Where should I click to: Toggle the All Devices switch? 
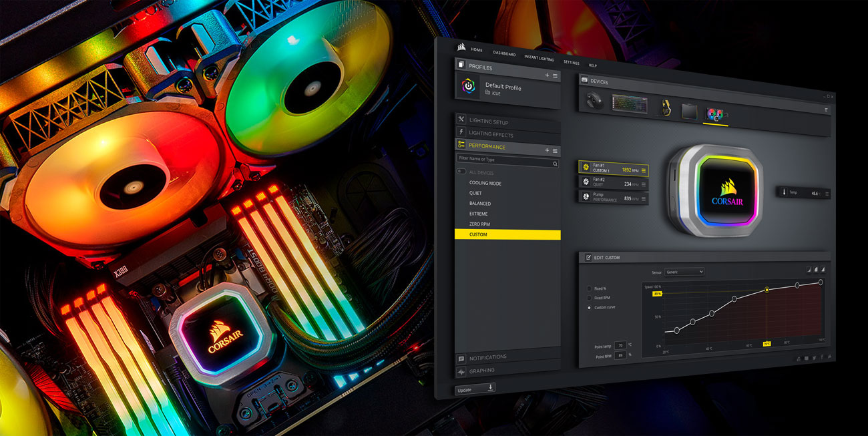point(461,172)
